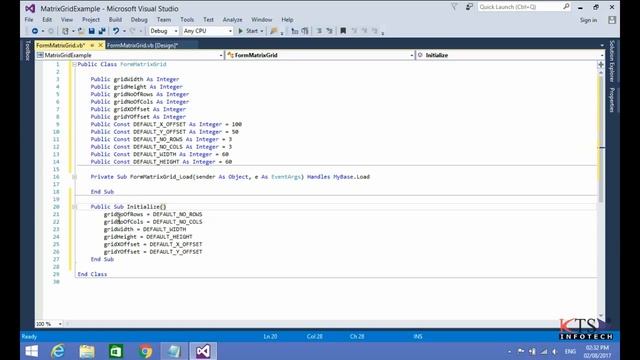
Task: Click the Sign in link
Action: (x=588, y=20)
